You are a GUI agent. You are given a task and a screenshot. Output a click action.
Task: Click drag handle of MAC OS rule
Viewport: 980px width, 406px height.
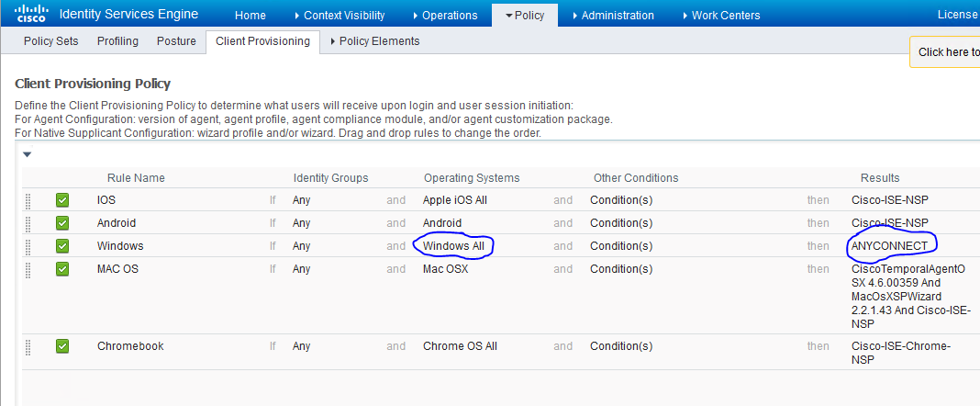[x=28, y=270]
